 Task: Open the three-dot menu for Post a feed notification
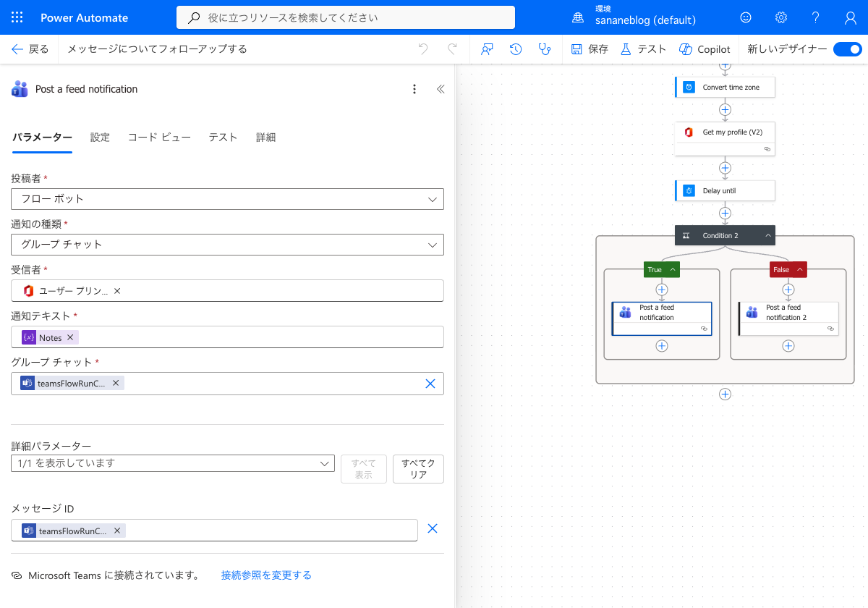pyautogui.click(x=414, y=89)
